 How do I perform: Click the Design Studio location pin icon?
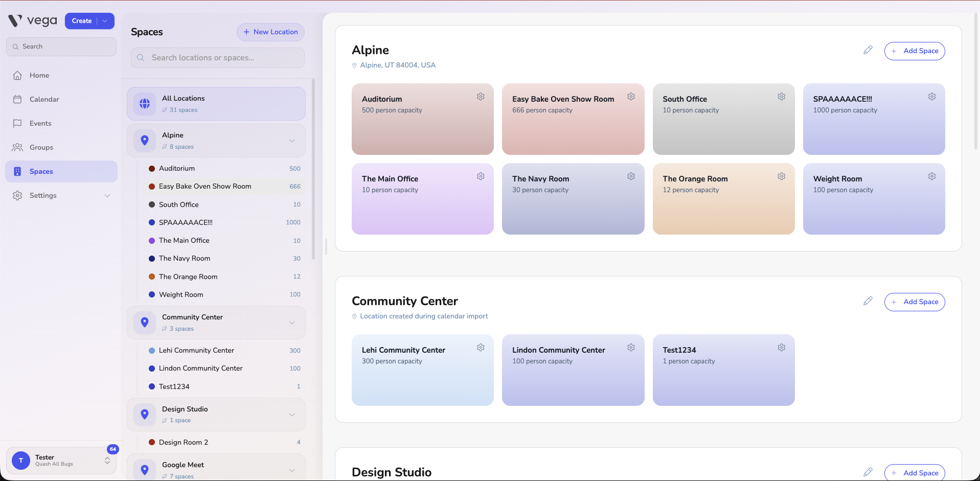pos(145,415)
